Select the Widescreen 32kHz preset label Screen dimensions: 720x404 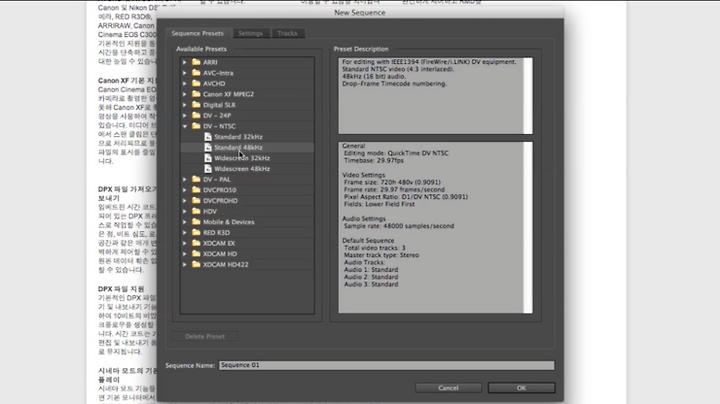[x=242, y=158]
